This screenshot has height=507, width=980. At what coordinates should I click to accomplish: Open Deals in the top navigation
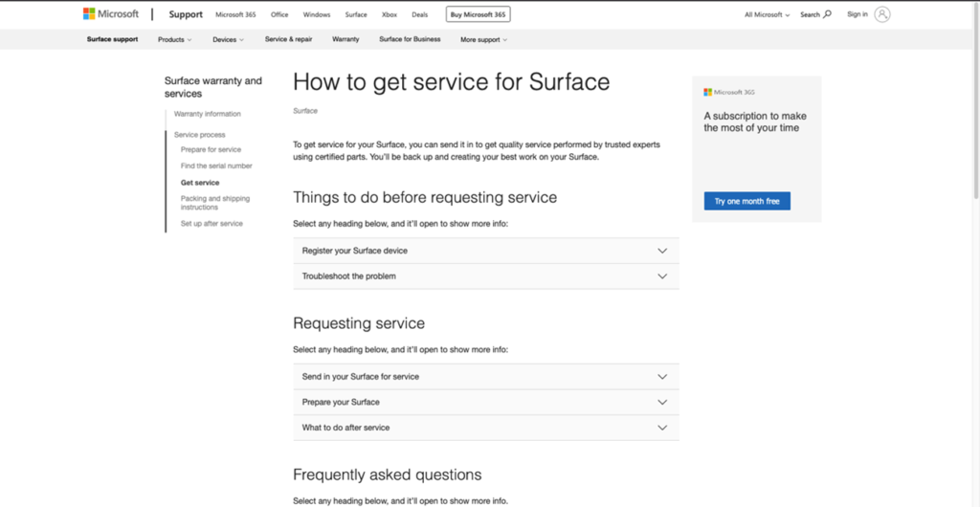tap(420, 14)
